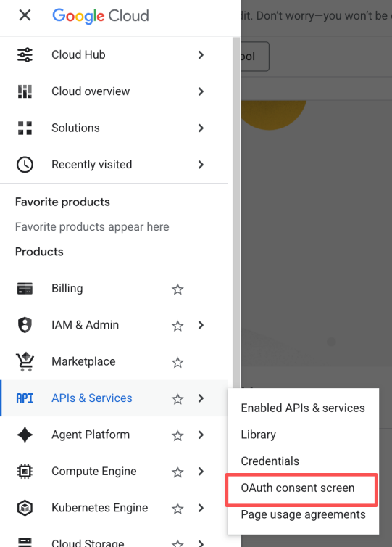Viewport: 392px width, 547px height.
Task: Favorite Billing with its star
Action: click(178, 289)
